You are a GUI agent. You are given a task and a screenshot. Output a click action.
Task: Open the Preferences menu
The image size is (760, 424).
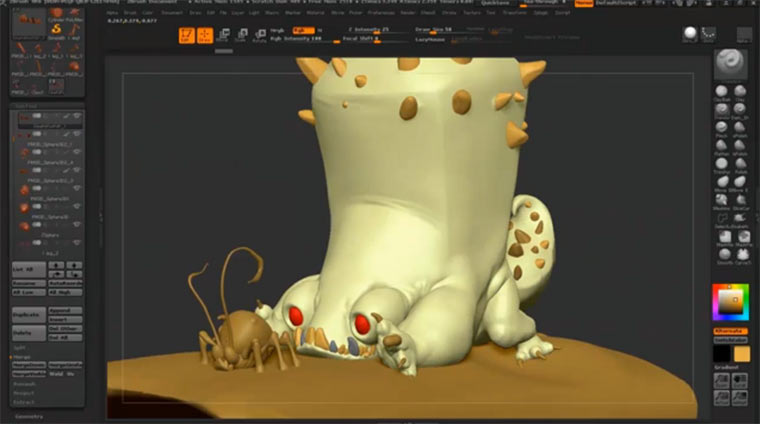tap(381, 13)
